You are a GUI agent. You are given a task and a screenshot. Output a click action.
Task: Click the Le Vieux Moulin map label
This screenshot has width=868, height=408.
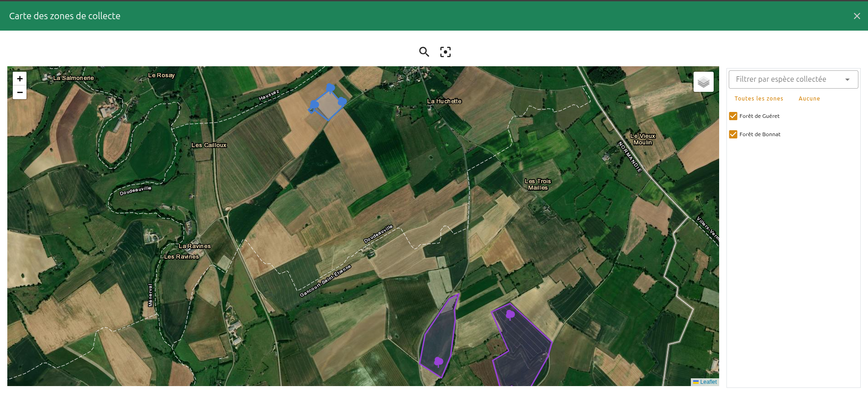[x=643, y=139]
